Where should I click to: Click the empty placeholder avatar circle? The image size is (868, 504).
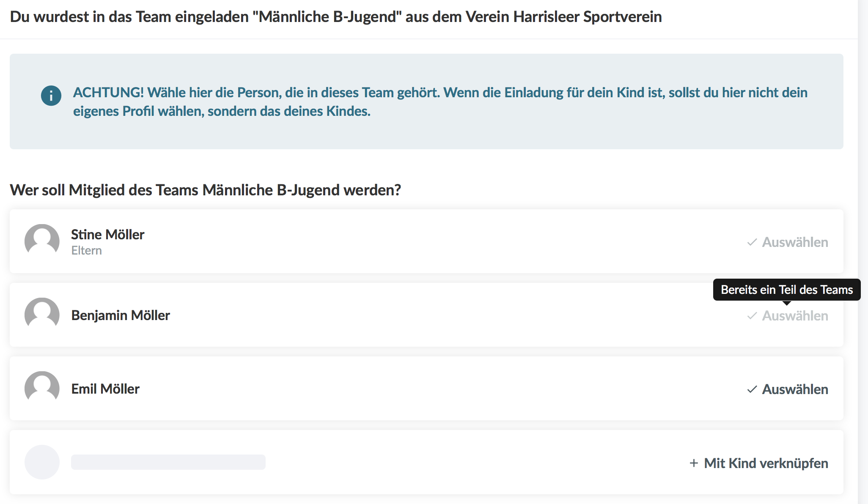(42, 462)
